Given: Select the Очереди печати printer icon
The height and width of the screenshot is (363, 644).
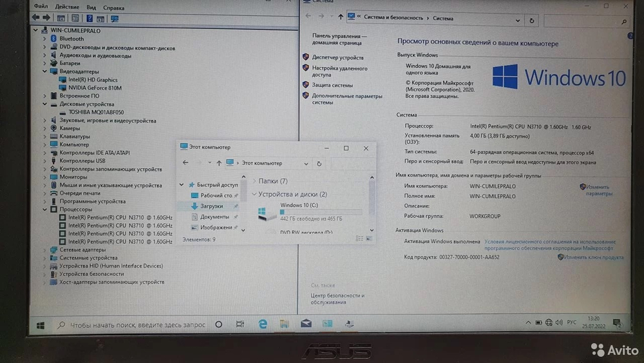Looking at the screenshot, I should tap(53, 193).
